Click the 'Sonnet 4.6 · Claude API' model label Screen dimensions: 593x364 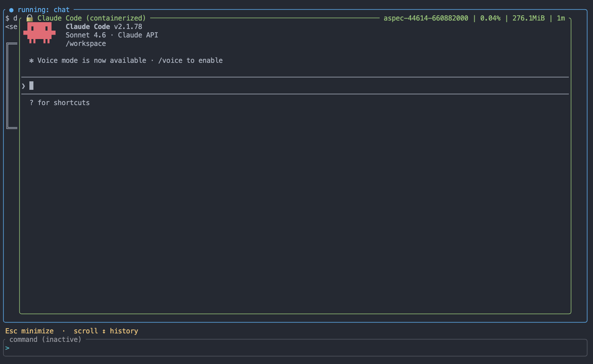pyautogui.click(x=112, y=35)
